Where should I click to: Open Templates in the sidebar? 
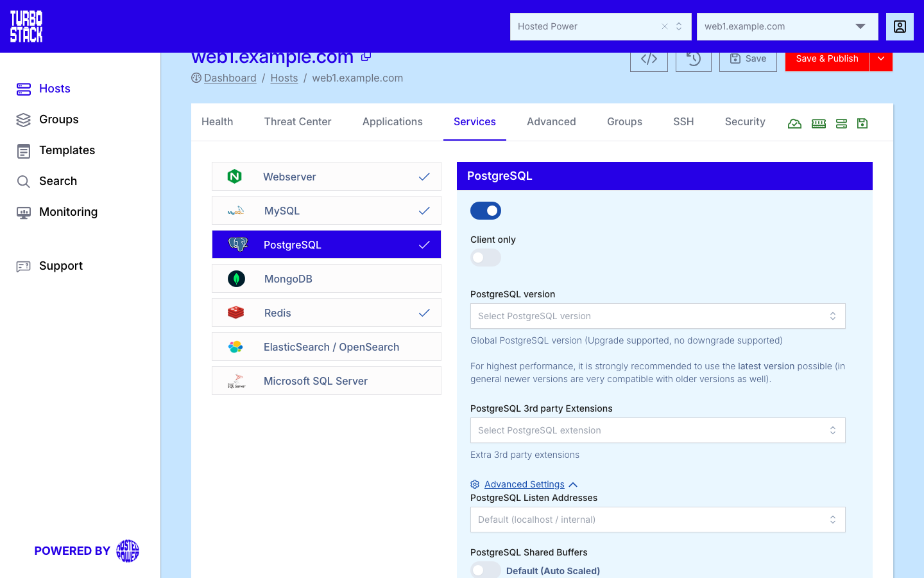(x=67, y=150)
